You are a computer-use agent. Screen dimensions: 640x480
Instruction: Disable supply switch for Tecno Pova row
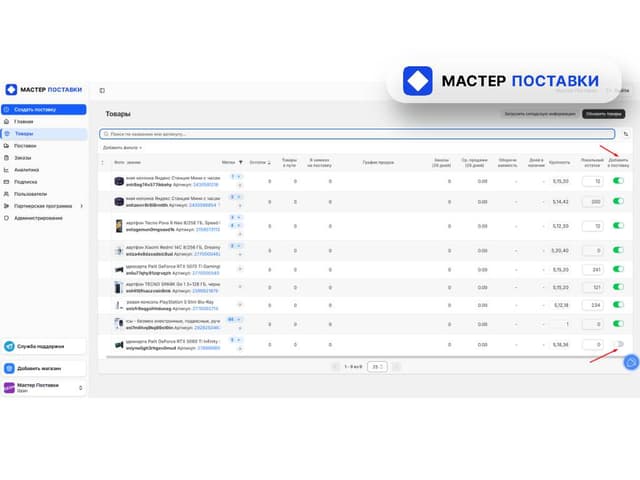click(618, 226)
